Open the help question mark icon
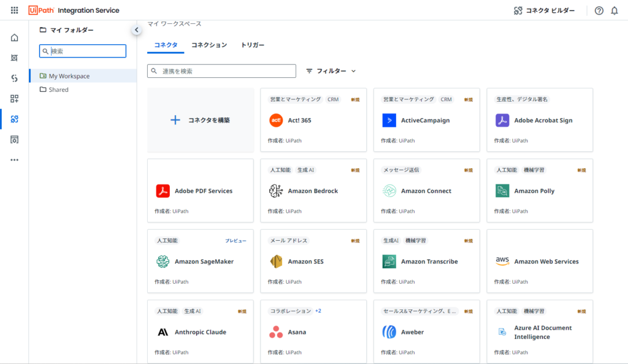This screenshot has width=628, height=364. point(599,10)
